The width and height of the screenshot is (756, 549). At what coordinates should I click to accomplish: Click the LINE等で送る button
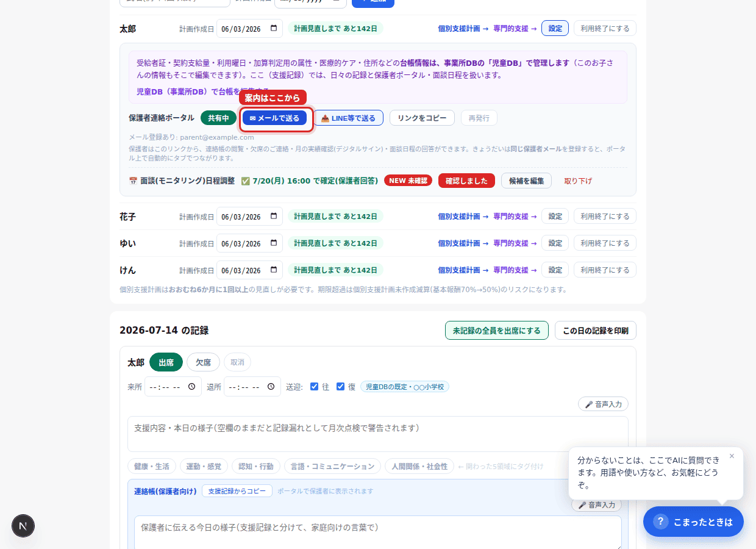pos(349,118)
